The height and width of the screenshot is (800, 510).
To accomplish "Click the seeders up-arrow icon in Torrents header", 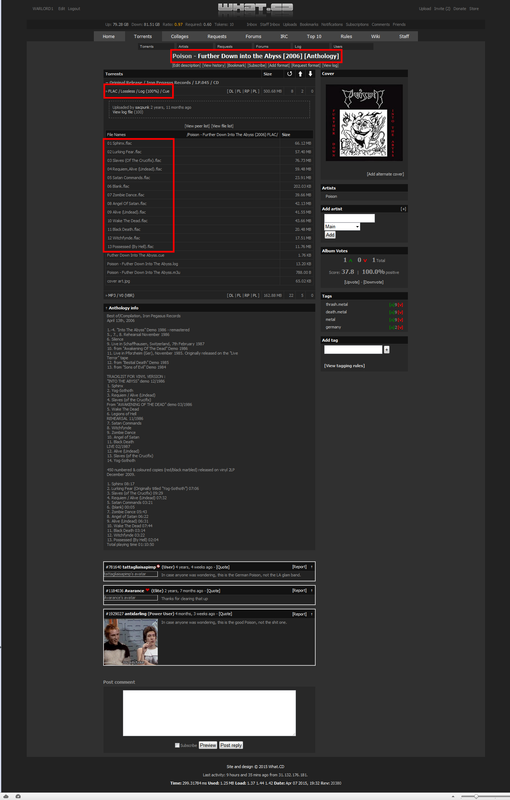I will pyautogui.click(x=300, y=74).
